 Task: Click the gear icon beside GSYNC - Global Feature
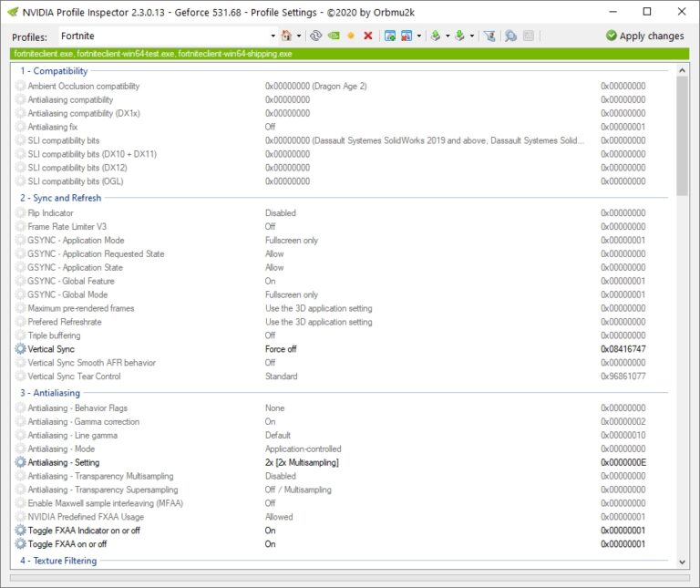coord(21,281)
